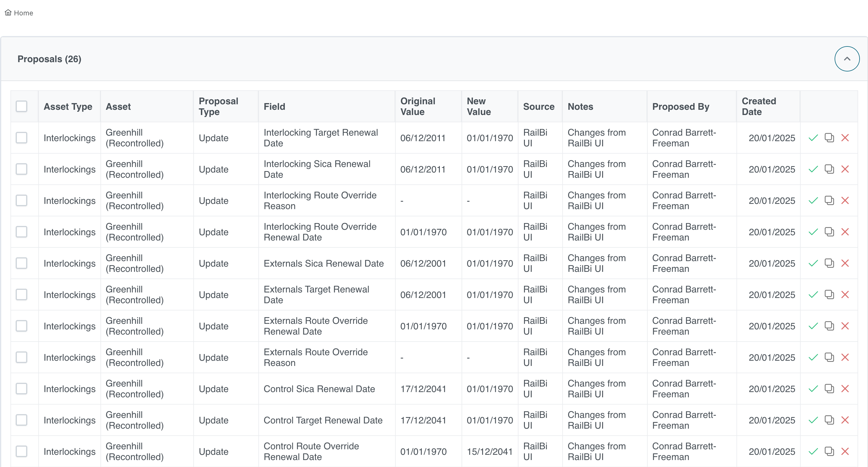Collapse the Proposals panel using the chevron button
This screenshot has height=467, width=868.
pos(847,59)
